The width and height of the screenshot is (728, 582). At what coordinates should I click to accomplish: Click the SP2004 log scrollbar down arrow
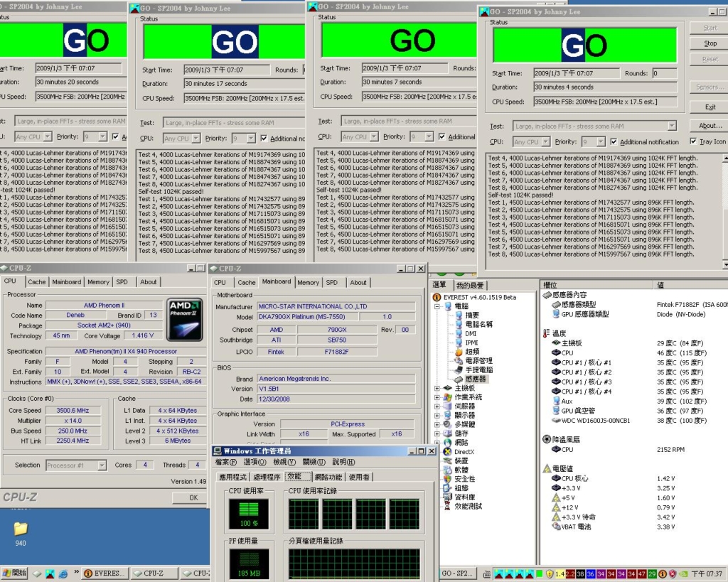[x=725, y=265]
